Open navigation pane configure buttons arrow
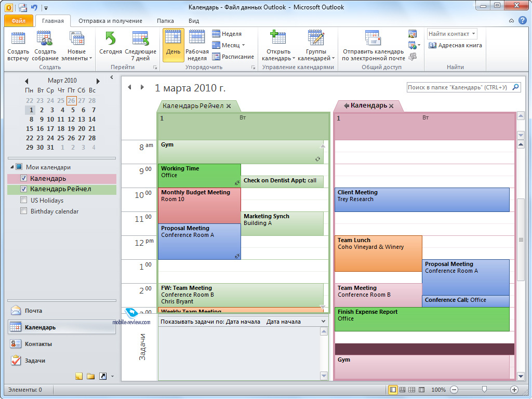This screenshot has height=399, width=532. point(112,376)
